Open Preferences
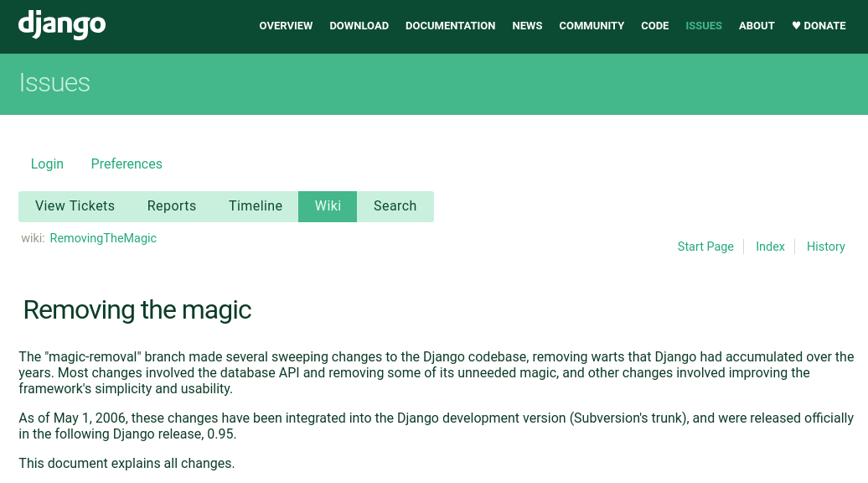Image resolution: width=868 pixels, height=483 pixels. pyautogui.click(x=127, y=164)
